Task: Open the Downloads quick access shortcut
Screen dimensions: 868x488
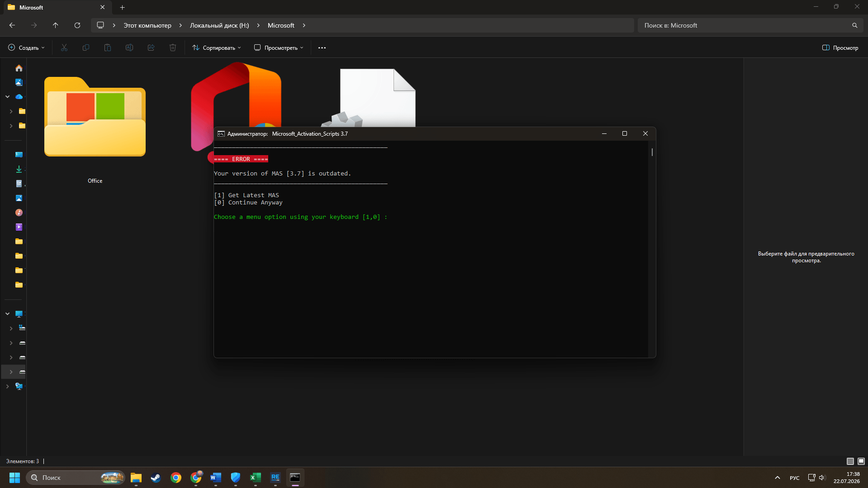Action: pos(19,169)
